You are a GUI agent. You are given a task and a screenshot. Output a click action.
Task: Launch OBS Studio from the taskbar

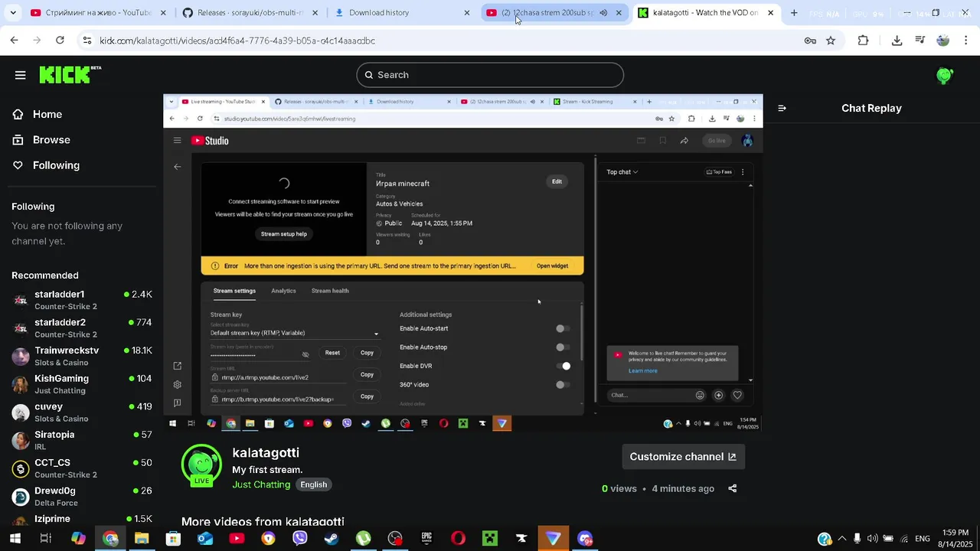(395, 539)
